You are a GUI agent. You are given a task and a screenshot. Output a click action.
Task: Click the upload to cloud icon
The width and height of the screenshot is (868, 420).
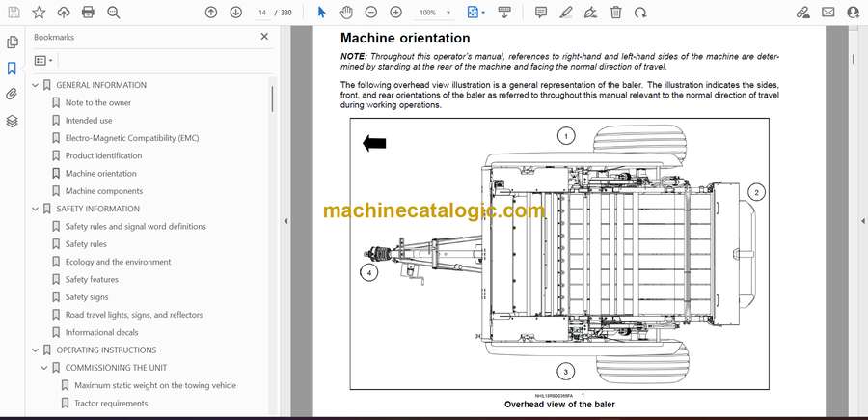click(x=64, y=13)
